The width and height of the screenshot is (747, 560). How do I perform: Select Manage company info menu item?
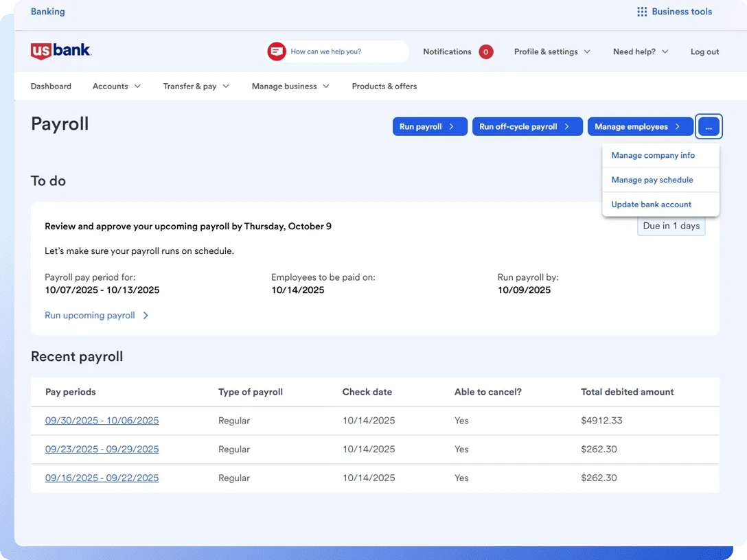pyautogui.click(x=653, y=155)
